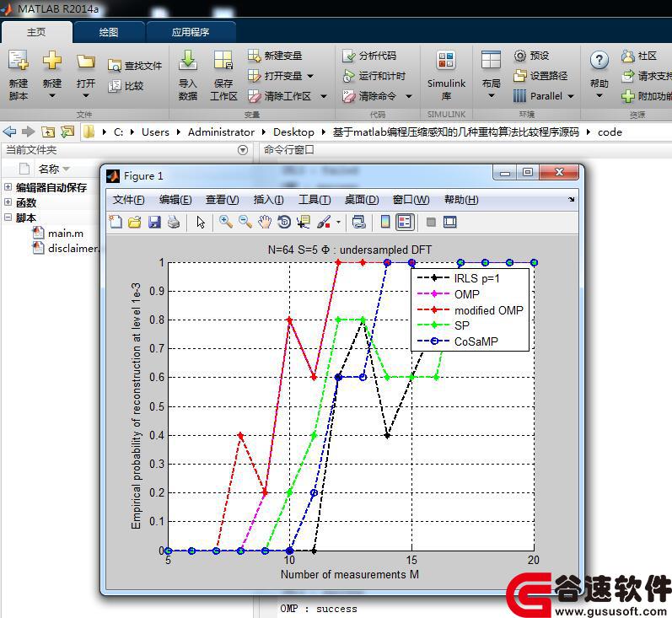This screenshot has width=672, height=618.
Task: Click Show Plot Tools and Dock icon
Action: click(x=450, y=222)
